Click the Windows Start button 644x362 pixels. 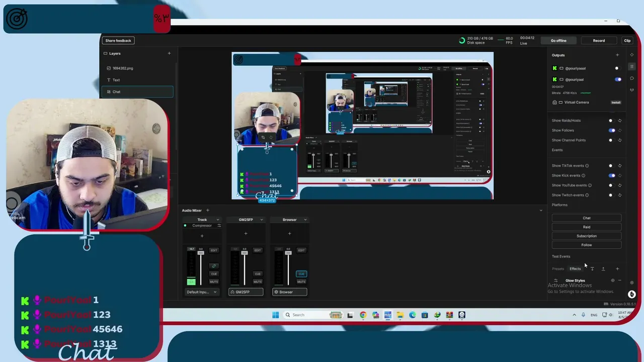[x=275, y=315]
